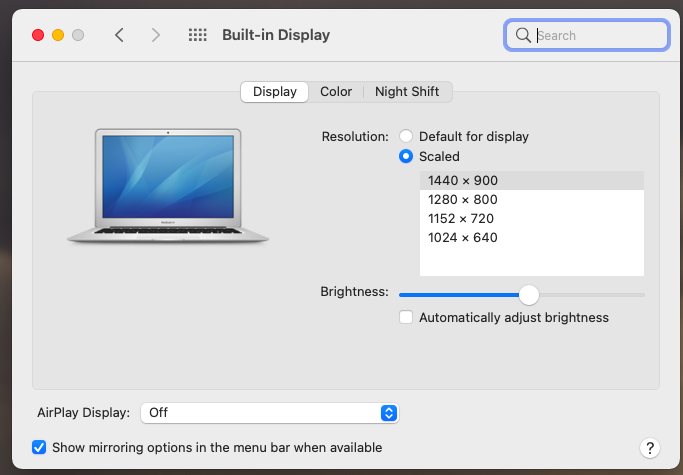Open the AirPlay Display dropdown

click(270, 412)
